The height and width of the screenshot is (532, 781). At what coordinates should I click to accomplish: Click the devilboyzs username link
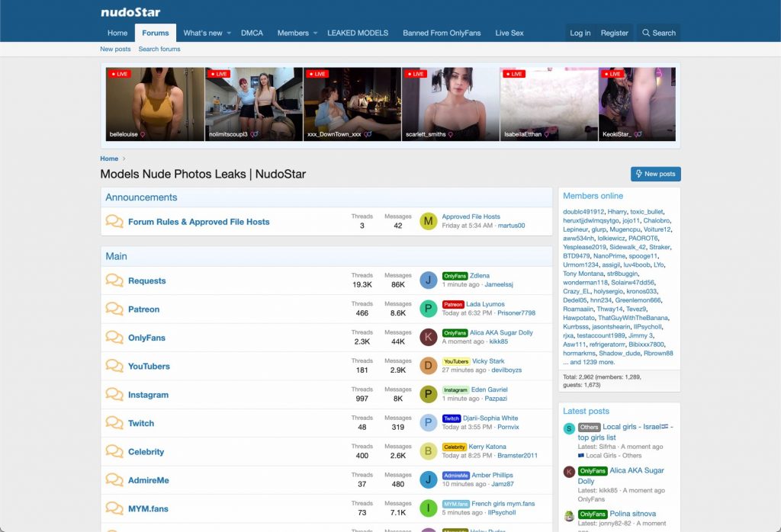coord(506,370)
